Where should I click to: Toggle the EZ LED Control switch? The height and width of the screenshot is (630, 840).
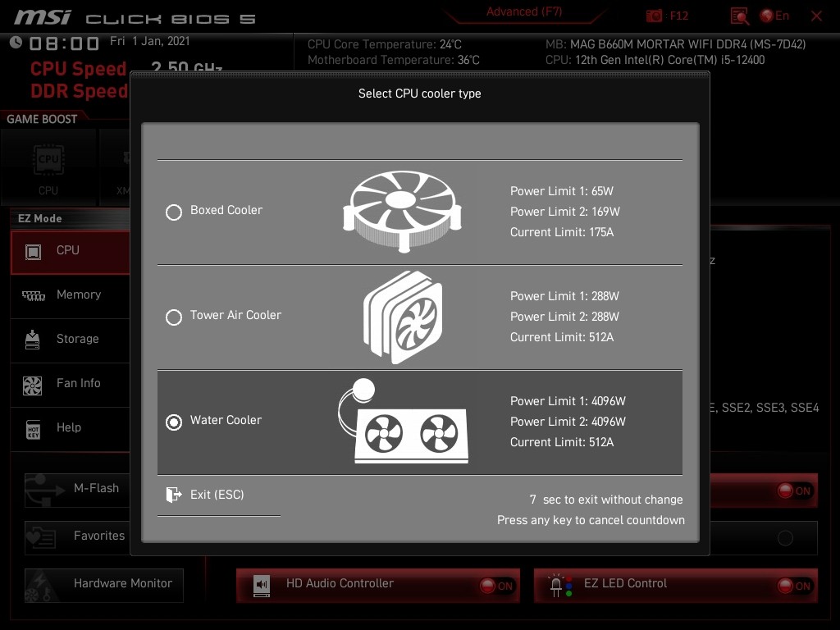pyautogui.click(x=794, y=586)
